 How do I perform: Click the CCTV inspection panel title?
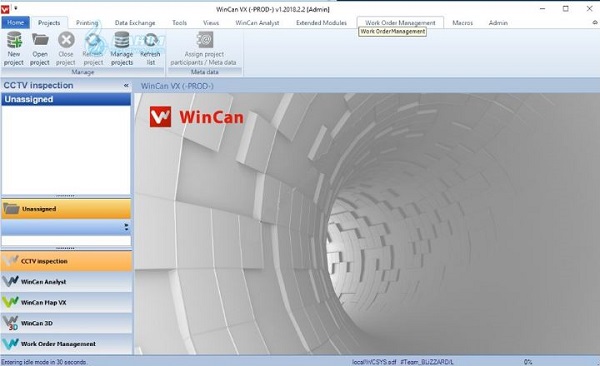click(x=38, y=85)
